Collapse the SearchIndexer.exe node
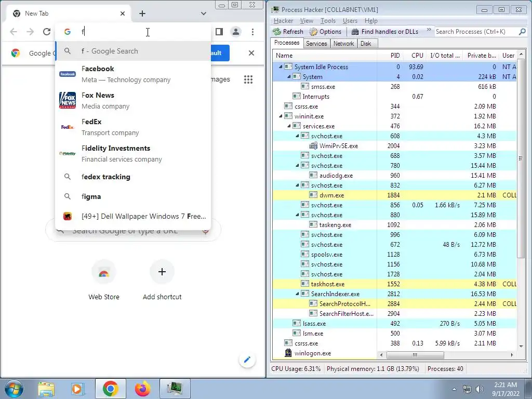Image resolution: width=532 pixels, height=399 pixels. (x=297, y=294)
